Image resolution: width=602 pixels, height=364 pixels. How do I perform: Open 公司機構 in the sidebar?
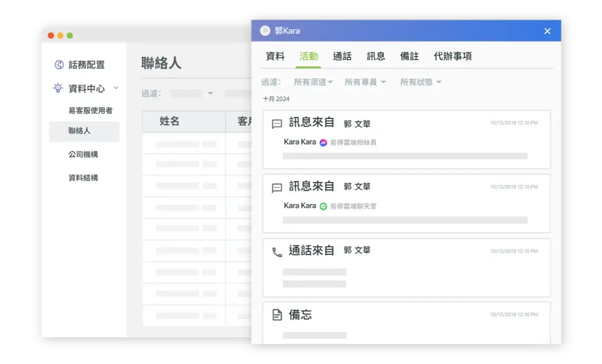point(83,154)
